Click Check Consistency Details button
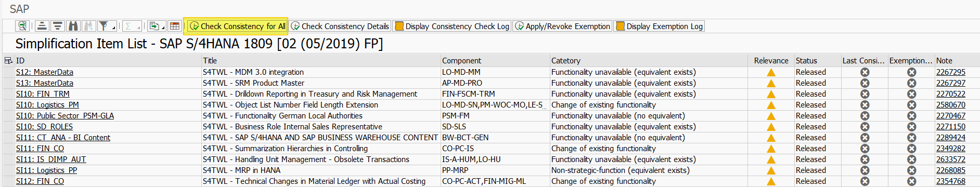The height and width of the screenshot is (187, 980). point(340,26)
